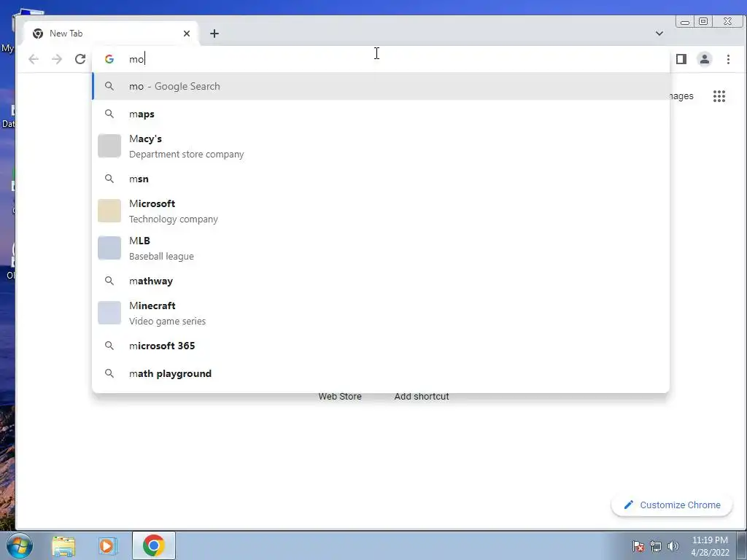Open the Images link

681,96
